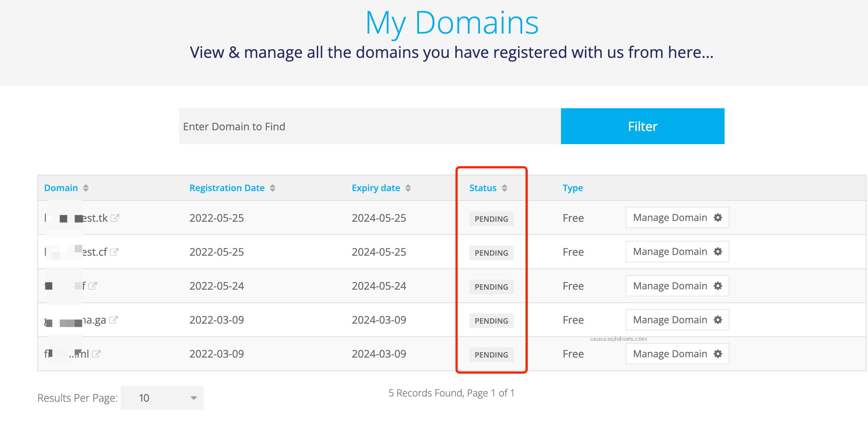This screenshot has height=436, width=868.
Task: Manage Domain for the est.cf row
Action: click(x=677, y=252)
